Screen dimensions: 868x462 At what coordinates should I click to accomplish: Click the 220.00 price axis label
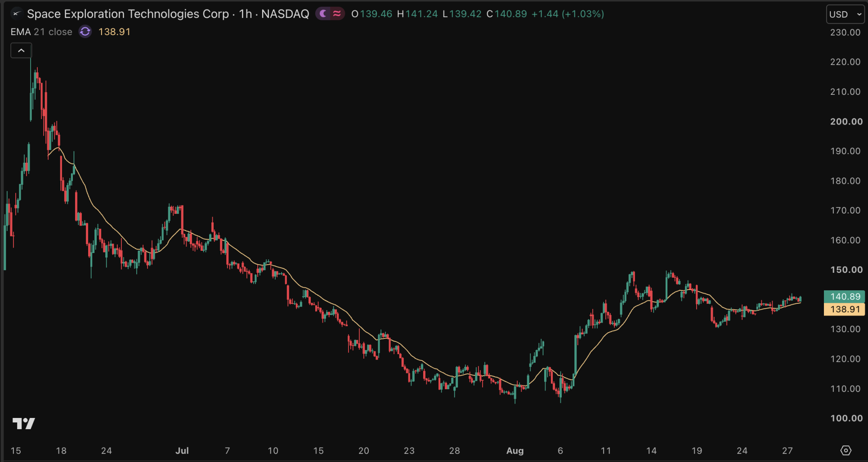tap(845, 62)
